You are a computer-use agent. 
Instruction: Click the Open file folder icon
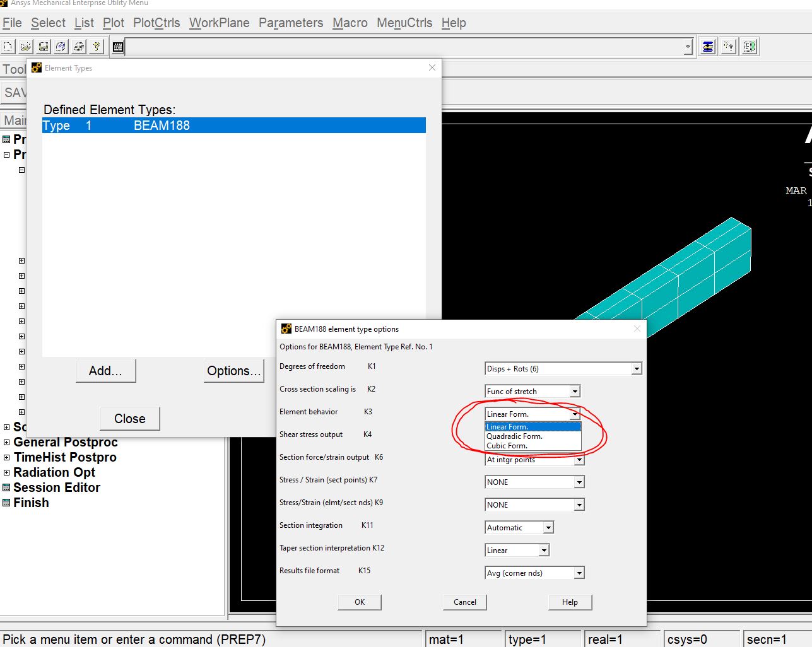pyautogui.click(x=26, y=47)
